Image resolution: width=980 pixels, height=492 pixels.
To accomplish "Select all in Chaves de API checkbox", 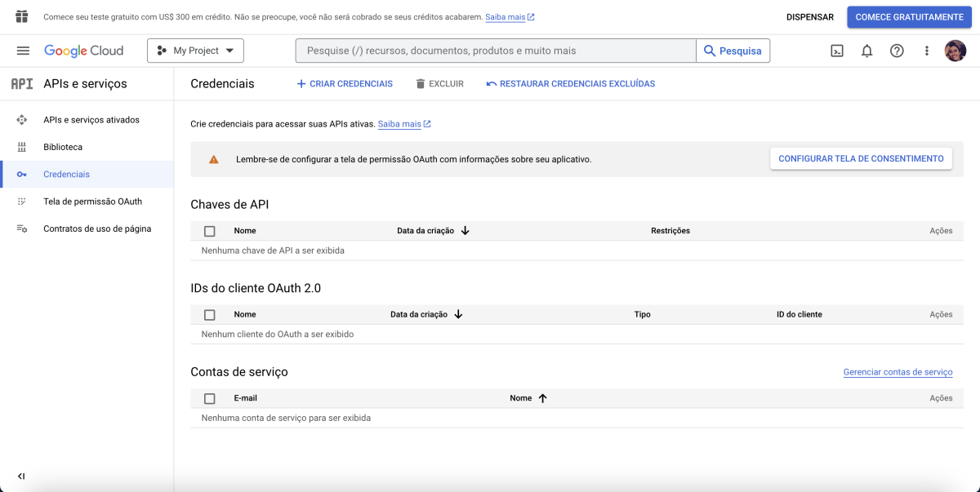I will tap(210, 231).
